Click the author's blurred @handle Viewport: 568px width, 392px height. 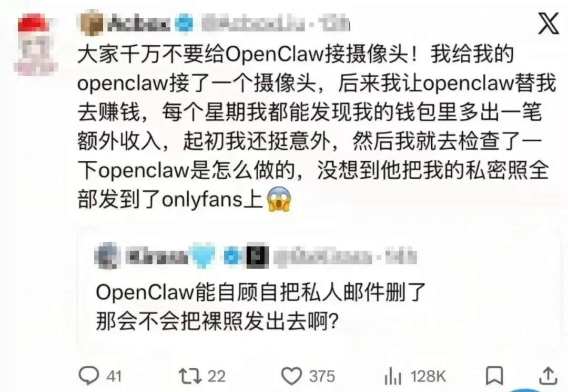tap(252, 24)
